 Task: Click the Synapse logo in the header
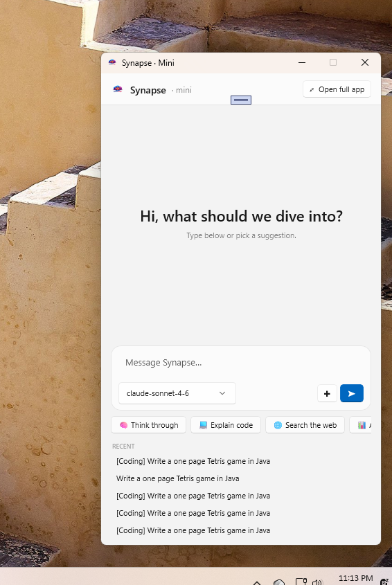click(x=118, y=89)
